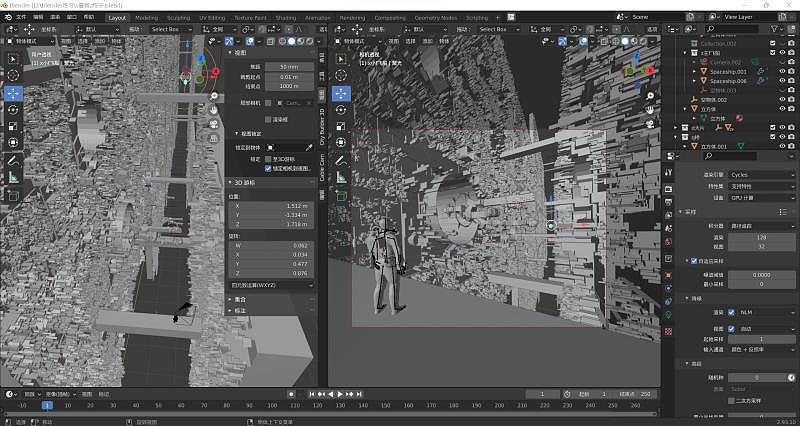This screenshot has height=426, width=800.
Task: Open the 编辑 menu in top bar
Action: (38, 17)
